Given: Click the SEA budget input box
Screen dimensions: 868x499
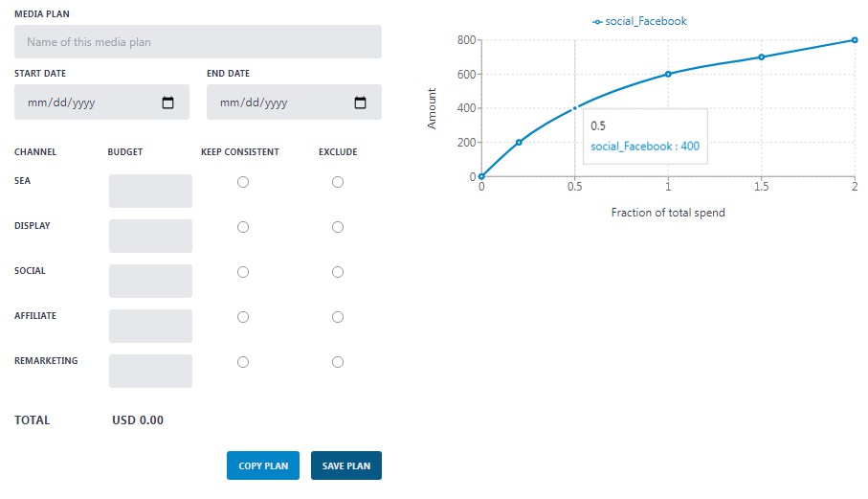Looking at the screenshot, I should (150, 191).
